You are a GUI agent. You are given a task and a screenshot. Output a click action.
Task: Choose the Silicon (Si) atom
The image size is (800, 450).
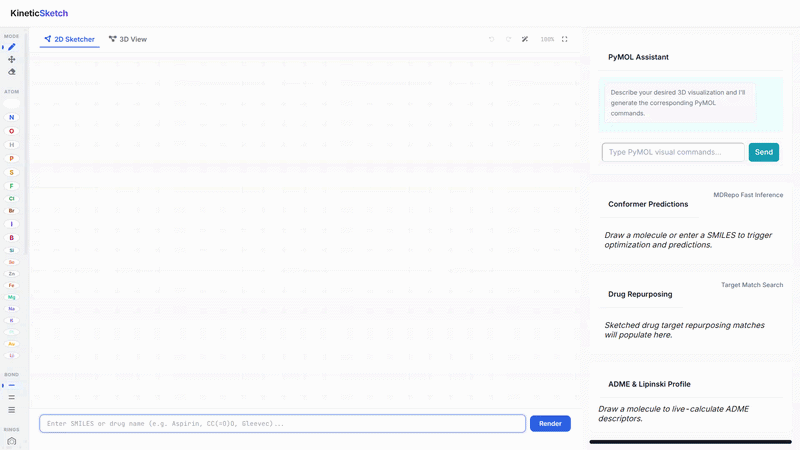coord(12,251)
